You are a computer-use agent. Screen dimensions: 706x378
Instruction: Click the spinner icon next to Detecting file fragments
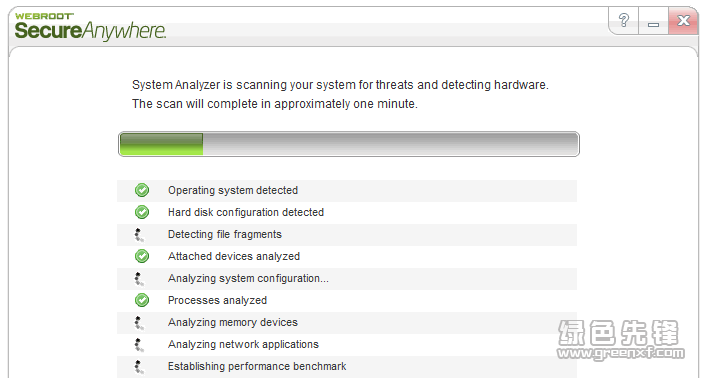tap(139, 234)
